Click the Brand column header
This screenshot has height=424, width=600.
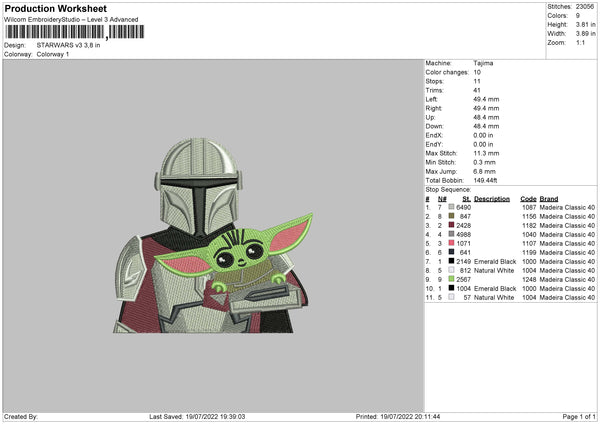[549, 198]
